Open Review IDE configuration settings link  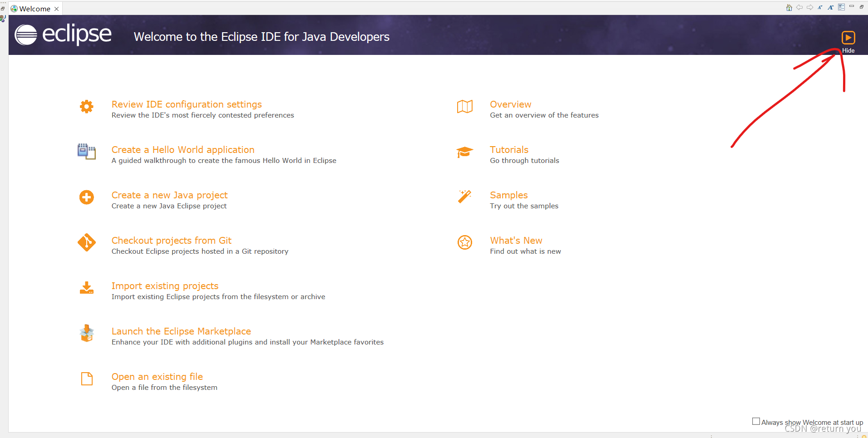pos(187,104)
